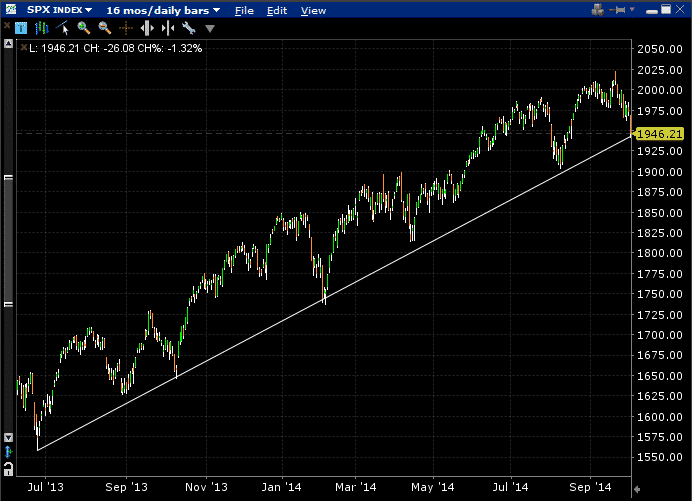The image size is (692, 501).
Task: Click vertical scrollbar down arrow
Action: point(8,437)
